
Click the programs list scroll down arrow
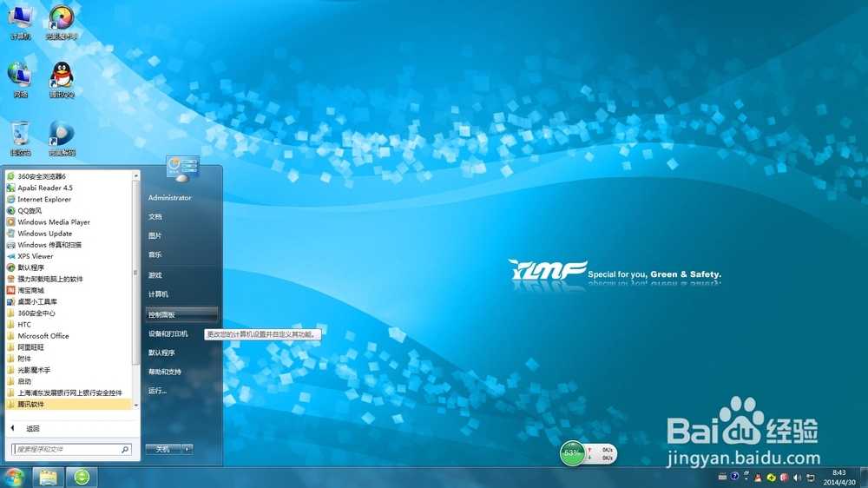pos(135,406)
